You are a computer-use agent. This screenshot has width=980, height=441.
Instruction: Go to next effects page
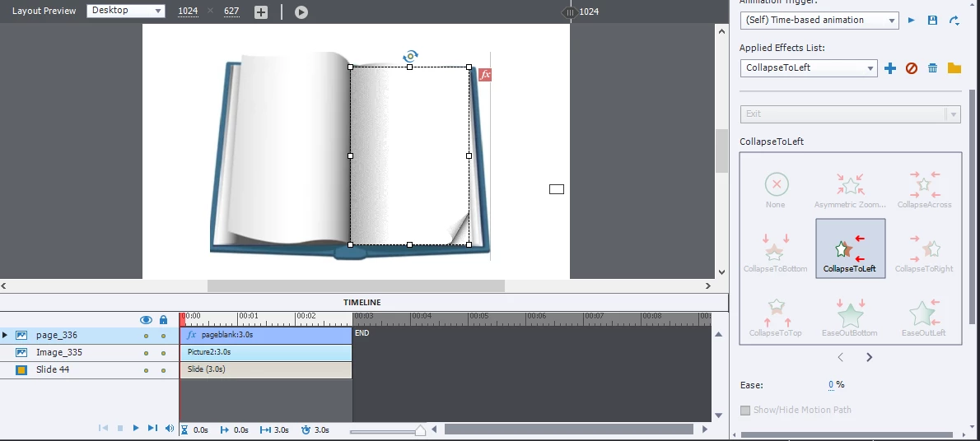pyautogui.click(x=870, y=357)
